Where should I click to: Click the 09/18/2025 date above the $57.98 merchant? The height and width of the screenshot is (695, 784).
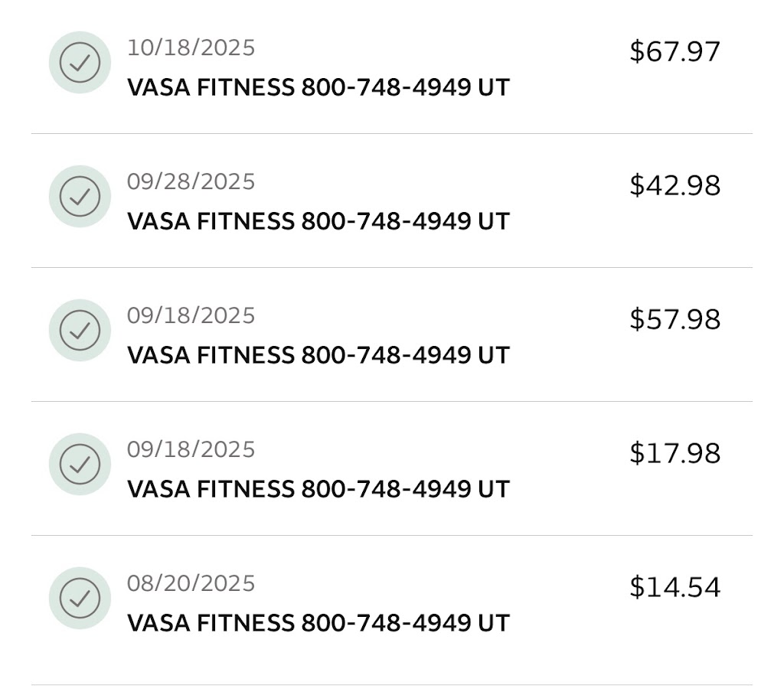coord(191,316)
